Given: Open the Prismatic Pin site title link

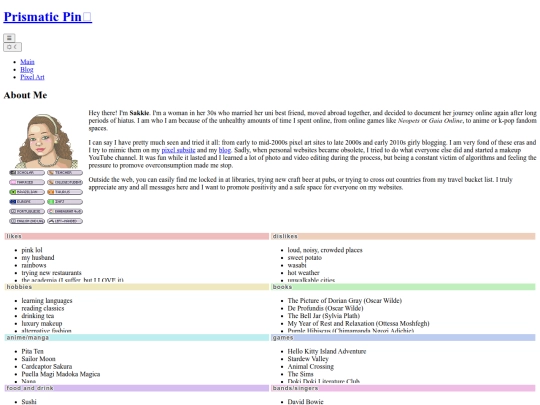Looking at the screenshot, I should [48, 17].
